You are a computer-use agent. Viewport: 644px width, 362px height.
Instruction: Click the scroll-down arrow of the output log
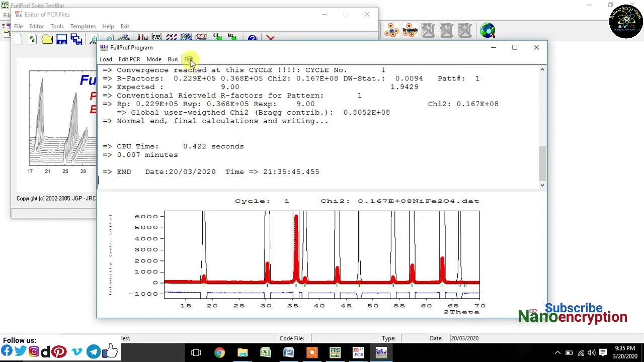[542, 185]
